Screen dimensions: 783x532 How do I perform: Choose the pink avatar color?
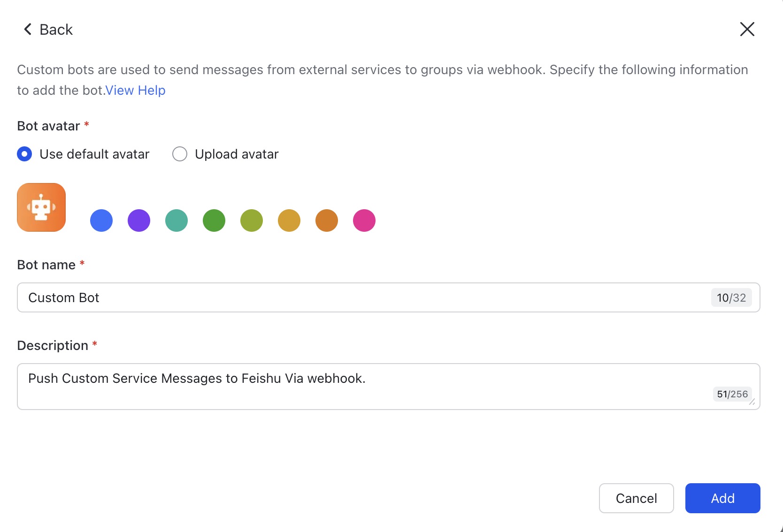(364, 220)
